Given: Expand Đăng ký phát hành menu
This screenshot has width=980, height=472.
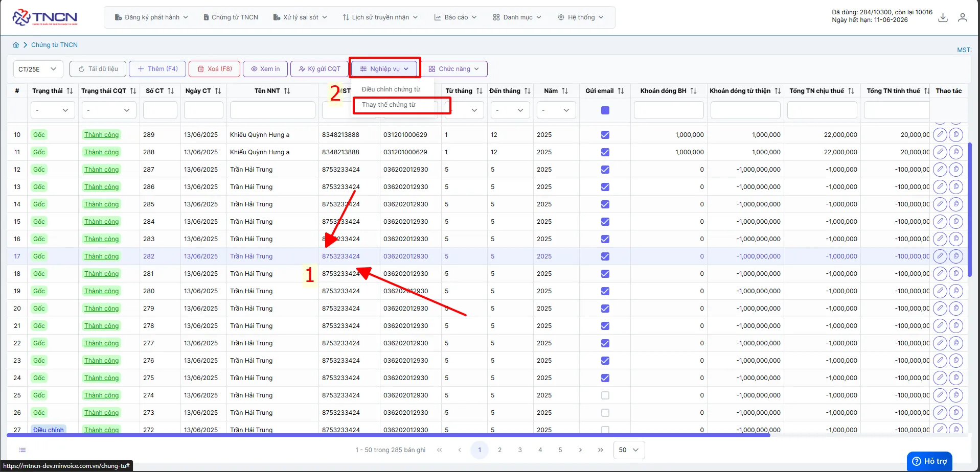Looking at the screenshot, I should 151,17.
